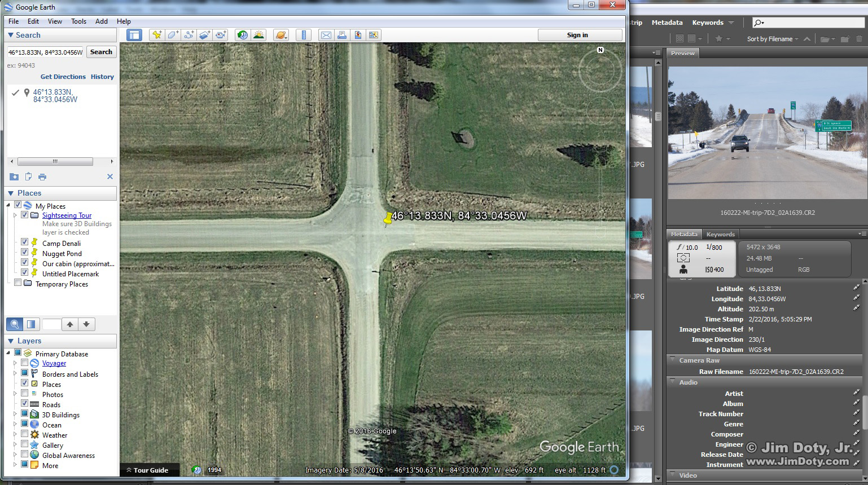Expand Borders and Labels layer

pos(15,373)
